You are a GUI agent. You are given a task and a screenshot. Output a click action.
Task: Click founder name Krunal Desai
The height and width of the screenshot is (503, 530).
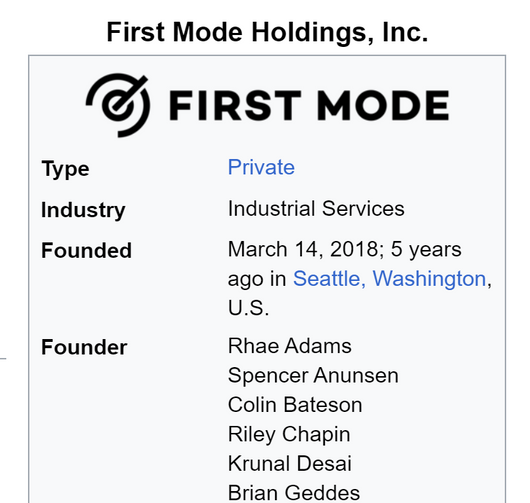[x=290, y=463]
